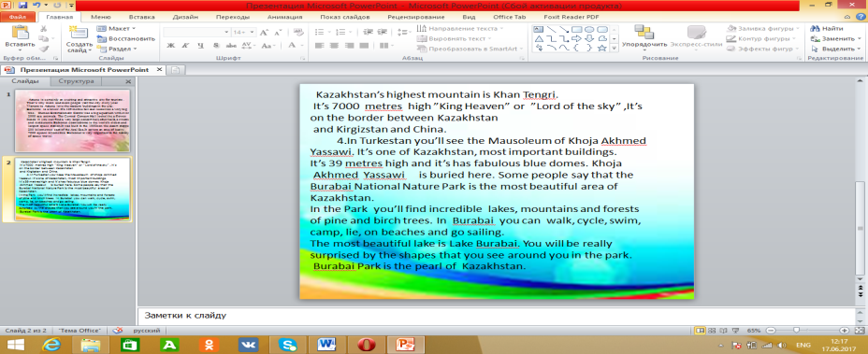Adjust the zoom slider handle
Viewport: 868px width, 354px height.
click(x=796, y=331)
